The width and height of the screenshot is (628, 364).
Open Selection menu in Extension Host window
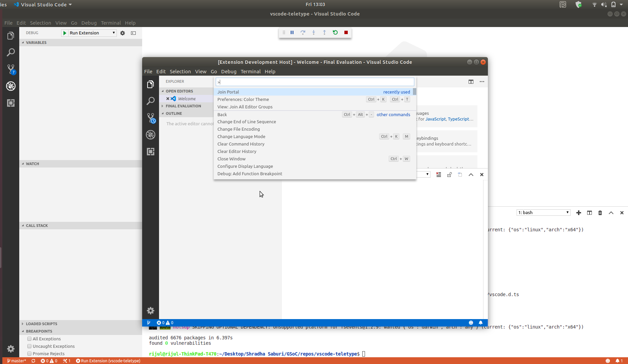tap(180, 72)
